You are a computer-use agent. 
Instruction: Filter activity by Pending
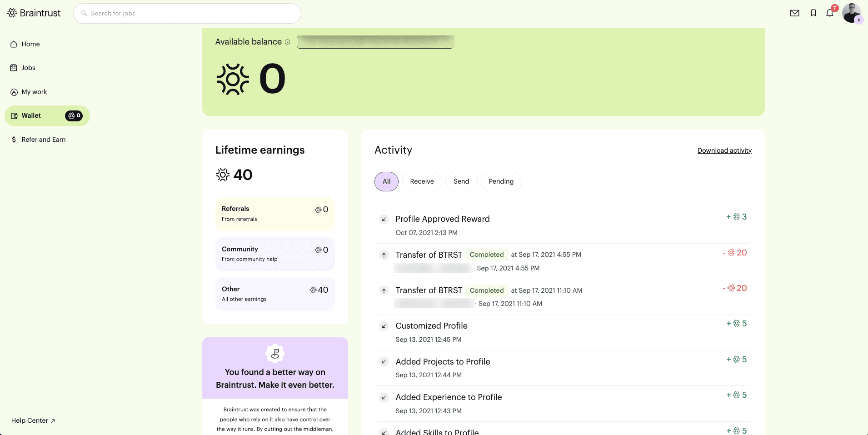pos(501,181)
